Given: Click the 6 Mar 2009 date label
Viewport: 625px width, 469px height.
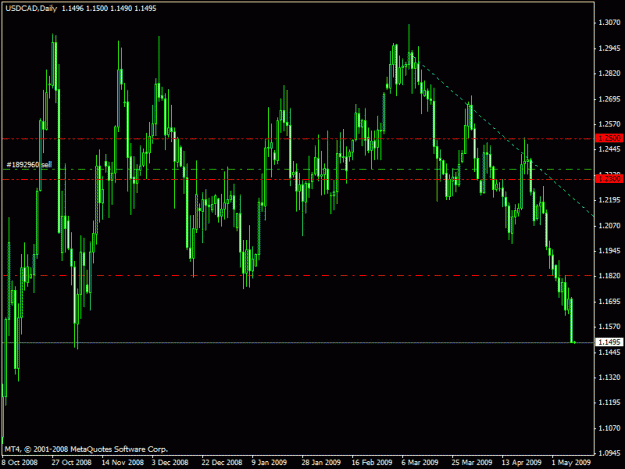Looking at the screenshot, I should coord(420,463).
